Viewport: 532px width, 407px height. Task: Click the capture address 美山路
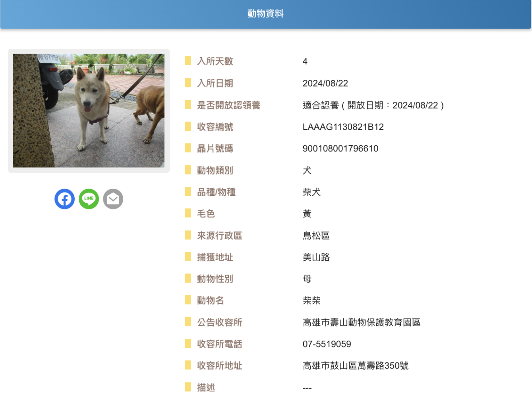click(x=316, y=258)
